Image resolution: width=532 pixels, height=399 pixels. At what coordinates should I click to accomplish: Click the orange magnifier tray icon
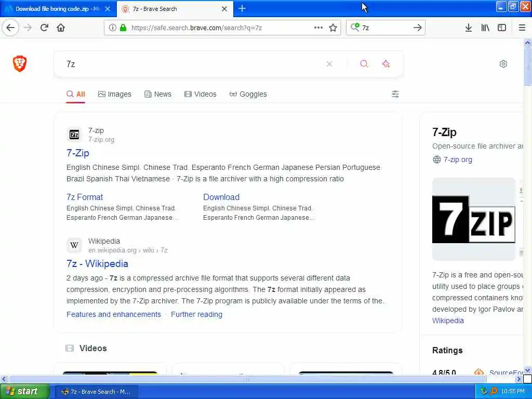point(494,391)
